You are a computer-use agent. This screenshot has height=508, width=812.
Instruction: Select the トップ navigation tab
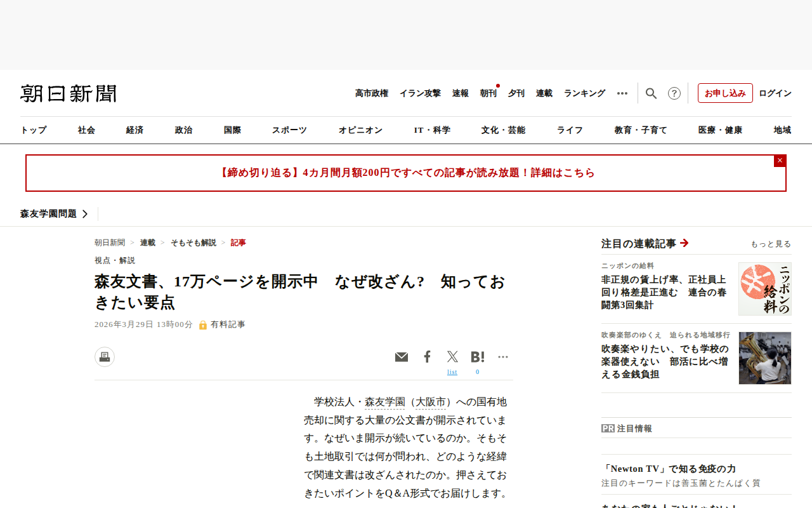(x=34, y=130)
